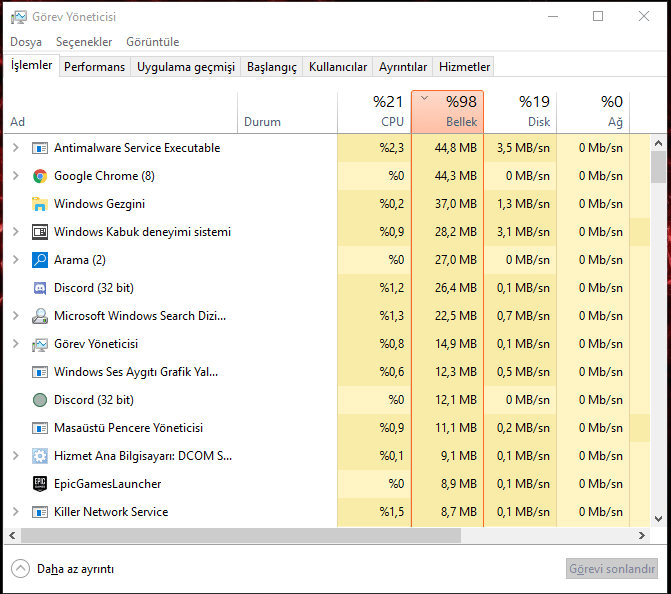Viewport: 671px width, 594px height.
Task: Expand the Killer Network Service row
Action: click(16, 511)
